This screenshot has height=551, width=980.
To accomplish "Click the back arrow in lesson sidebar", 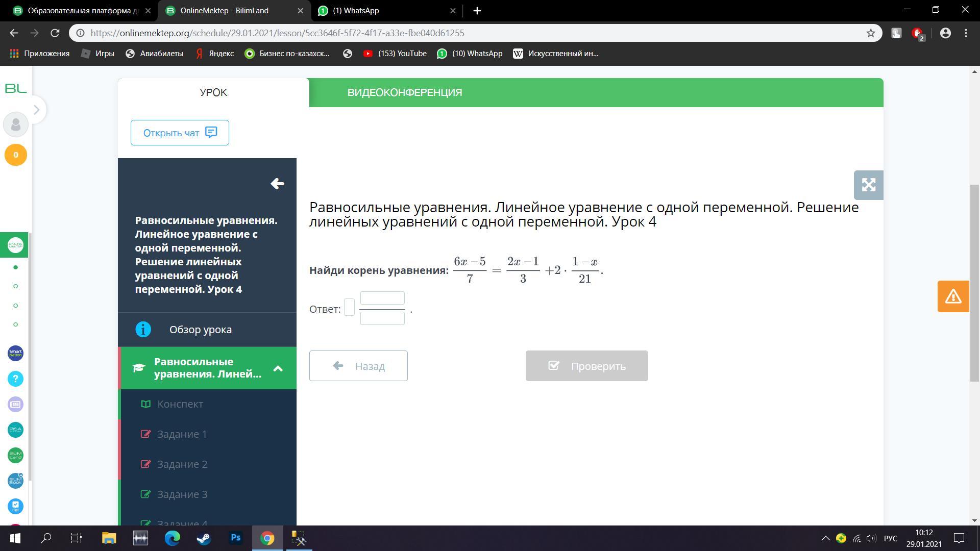I will 277,184.
